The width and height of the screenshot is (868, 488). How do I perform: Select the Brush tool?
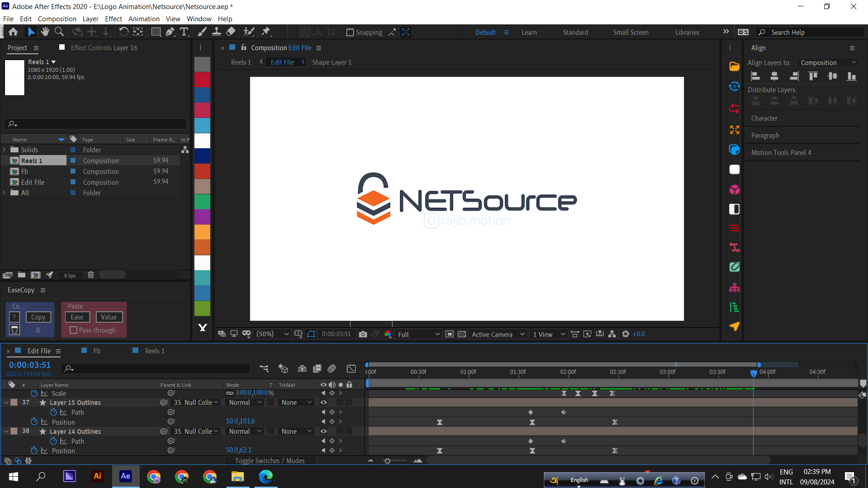coord(202,32)
